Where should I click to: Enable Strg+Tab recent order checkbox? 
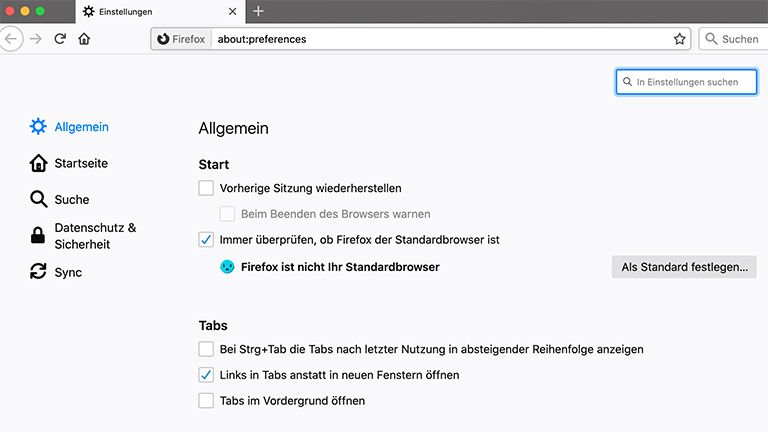(206, 349)
